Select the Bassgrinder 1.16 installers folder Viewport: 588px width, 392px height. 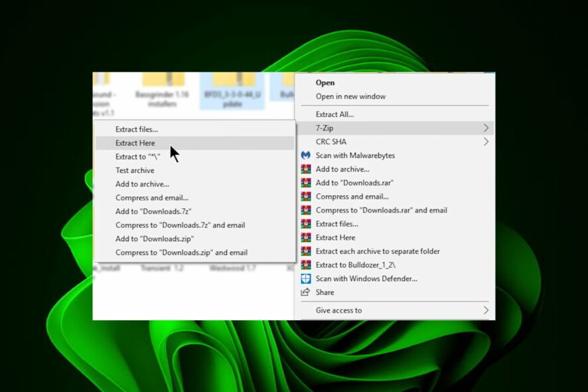[x=162, y=90]
